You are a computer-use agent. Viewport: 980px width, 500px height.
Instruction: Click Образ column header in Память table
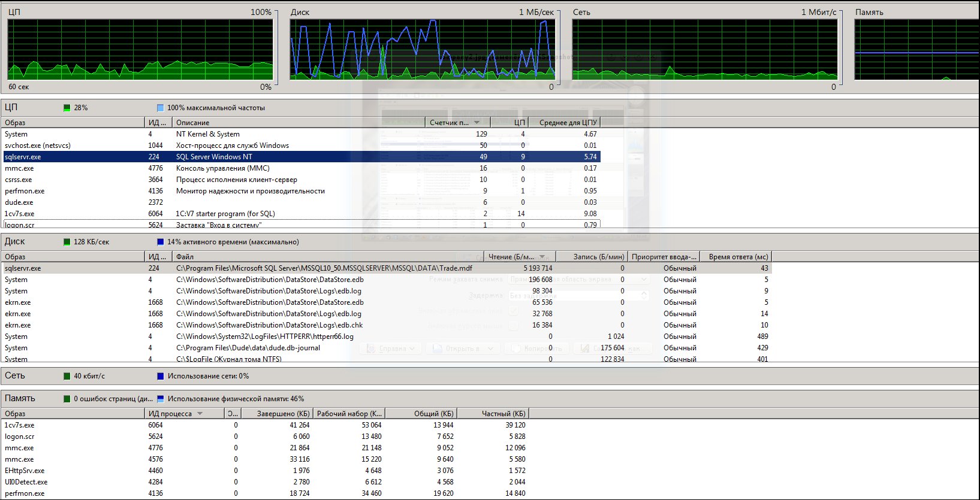(x=73, y=414)
